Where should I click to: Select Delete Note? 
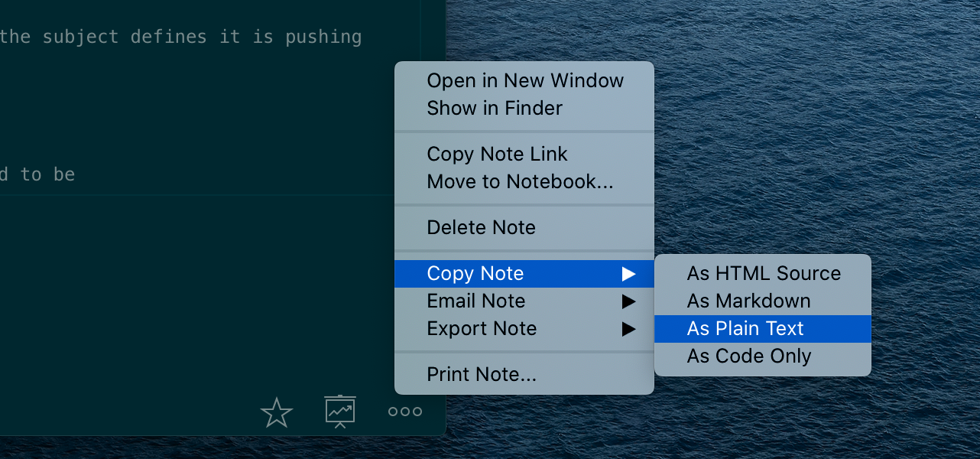click(x=482, y=227)
